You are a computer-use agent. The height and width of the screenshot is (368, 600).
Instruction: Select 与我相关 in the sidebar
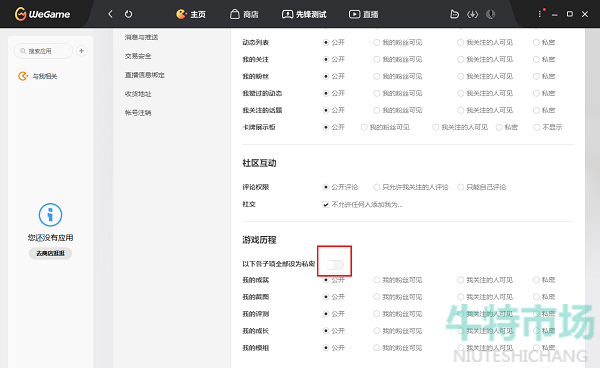click(38, 76)
